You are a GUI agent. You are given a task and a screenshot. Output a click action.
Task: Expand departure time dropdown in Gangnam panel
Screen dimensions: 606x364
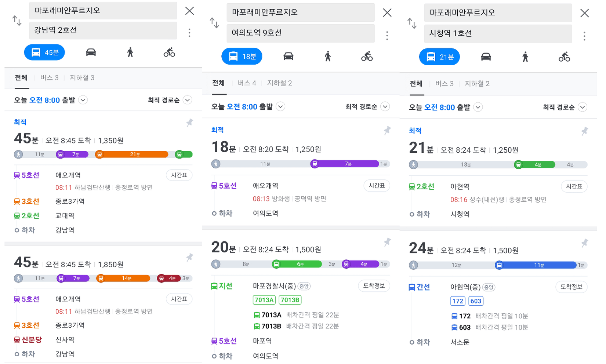(x=83, y=100)
